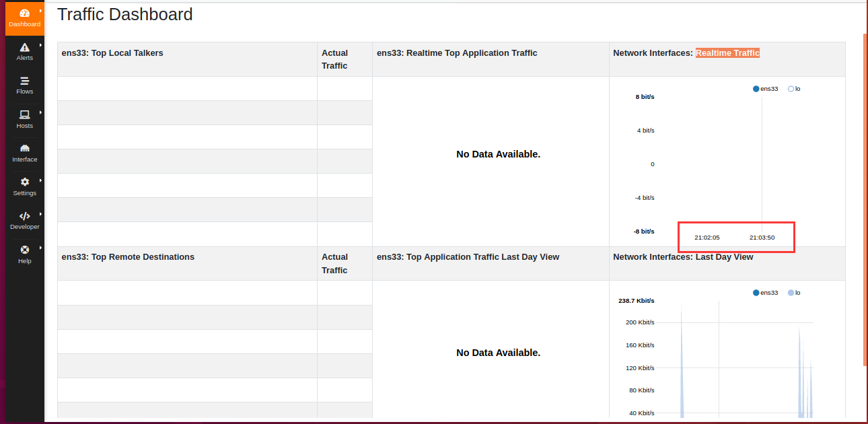This screenshot has width=868, height=424.
Task: Click 'ens33: Top Application Traffic Last Day View' header
Action: 468,257
